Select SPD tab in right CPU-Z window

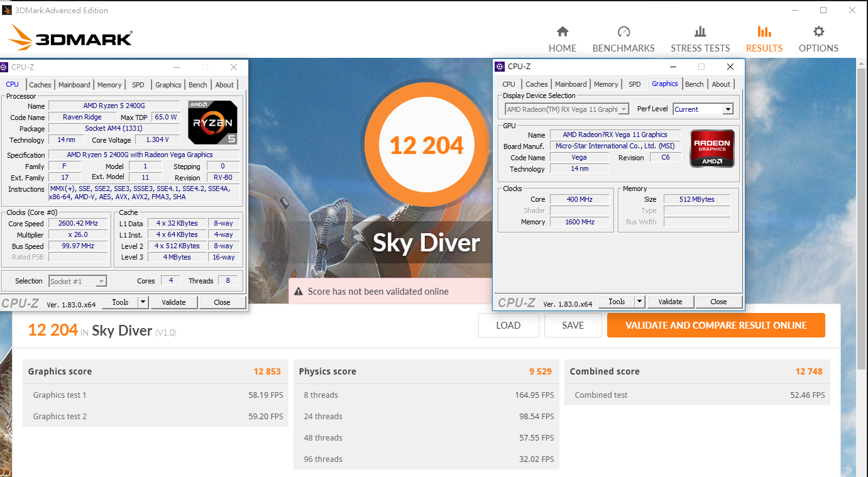pyautogui.click(x=635, y=84)
